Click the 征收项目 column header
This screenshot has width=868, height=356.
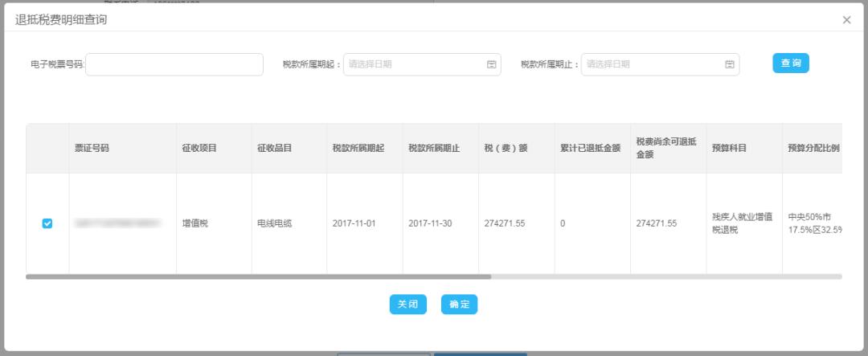(199, 149)
